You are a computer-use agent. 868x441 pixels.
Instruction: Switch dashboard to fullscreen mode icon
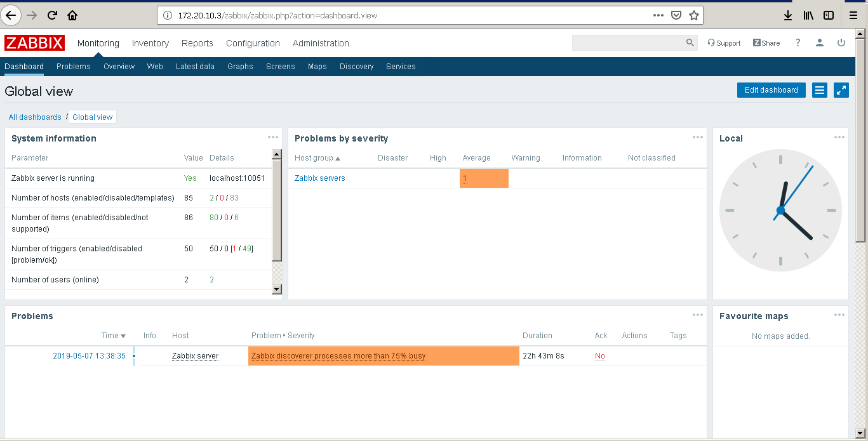coord(841,90)
